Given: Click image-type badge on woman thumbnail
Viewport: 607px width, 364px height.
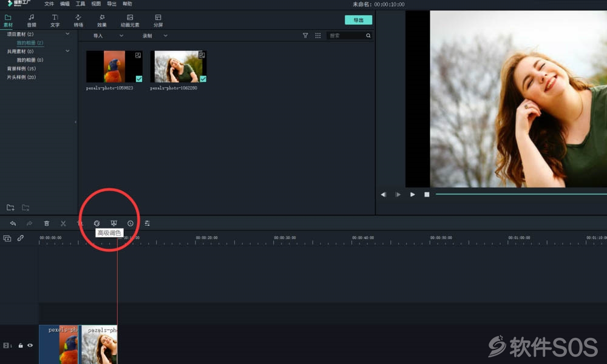Looking at the screenshot, I should pyautogui.click(x=202, y=55).
